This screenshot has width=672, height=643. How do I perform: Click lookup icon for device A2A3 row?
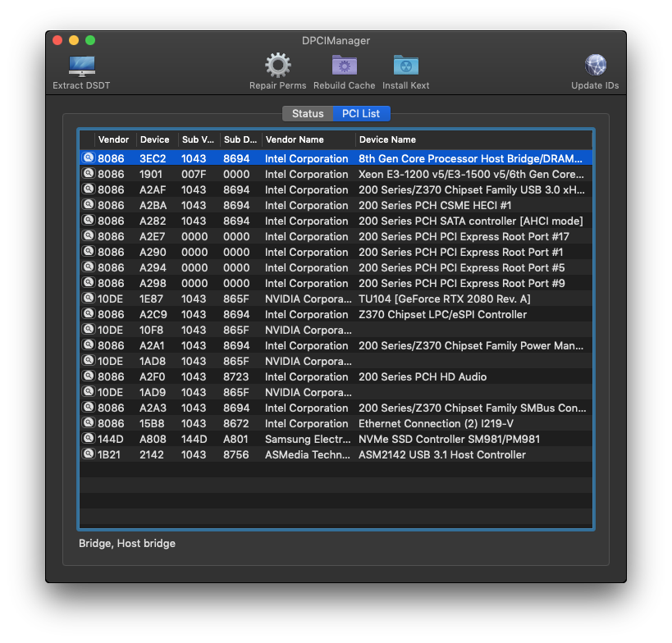[x=89, y=407]
